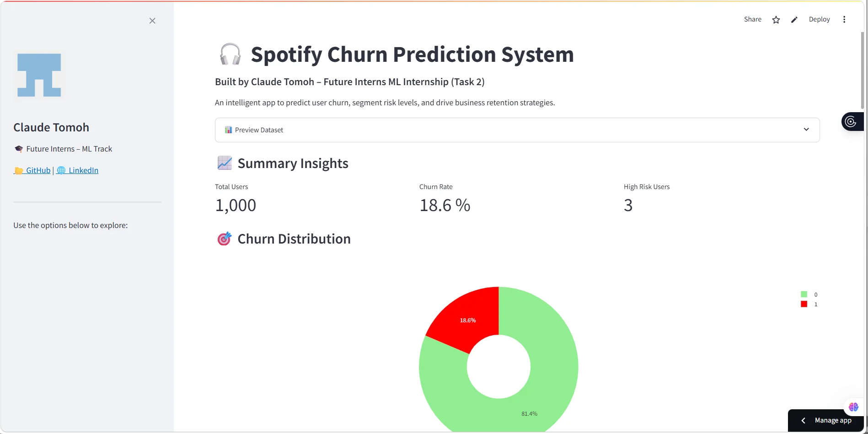Viewport: 868px width, 434px height.
Task: Expand the Preview Dataset section
Action: [517, 130]
